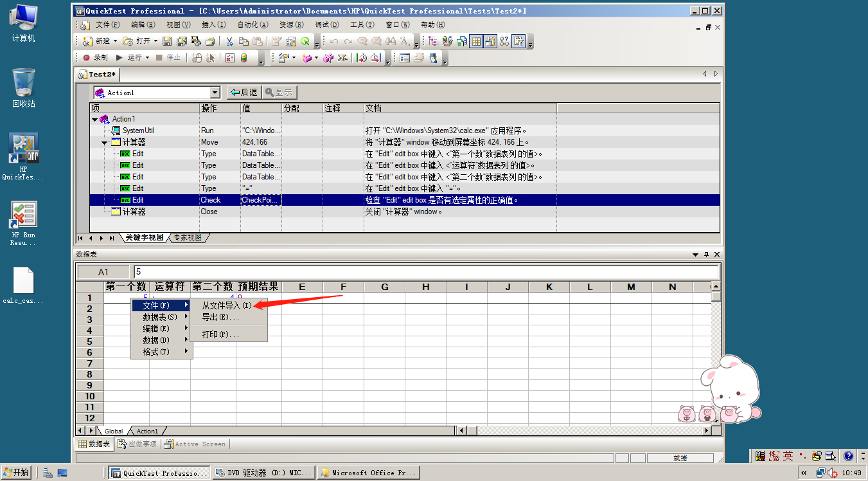
Task: Collapse the Action1 tree node triangle
Action: pyautogui.click(x=94, y=119)
